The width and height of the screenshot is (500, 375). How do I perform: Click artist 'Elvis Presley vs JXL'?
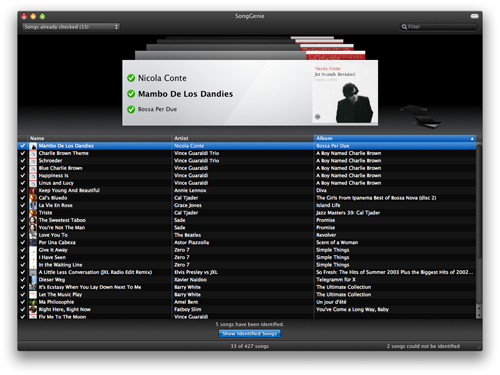(x=196, y=272)
